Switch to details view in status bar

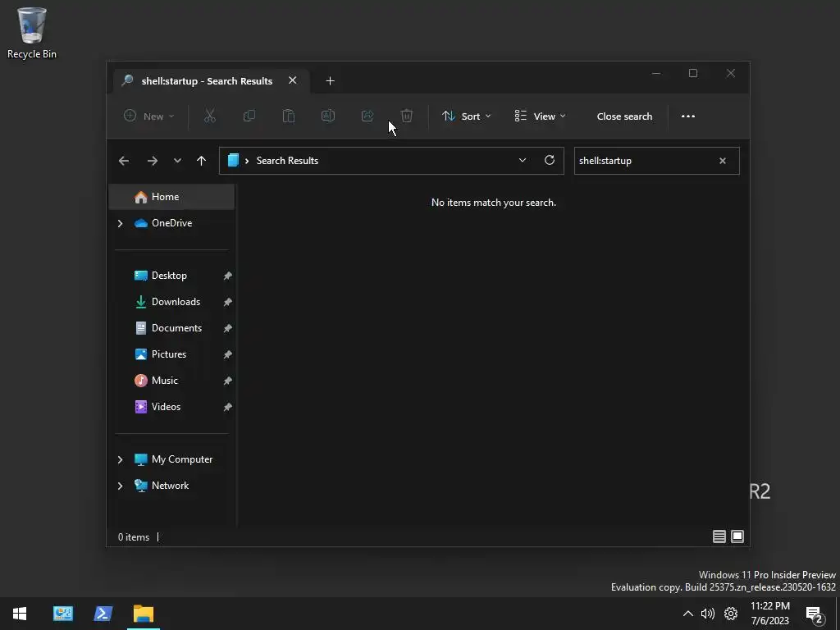(719, 536)
